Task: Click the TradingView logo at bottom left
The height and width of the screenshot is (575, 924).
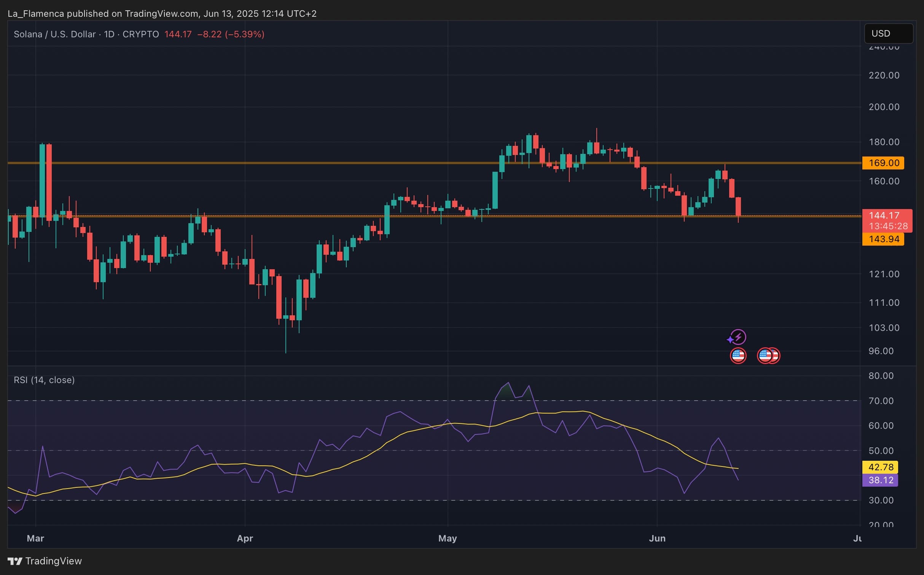Action: 45,561
